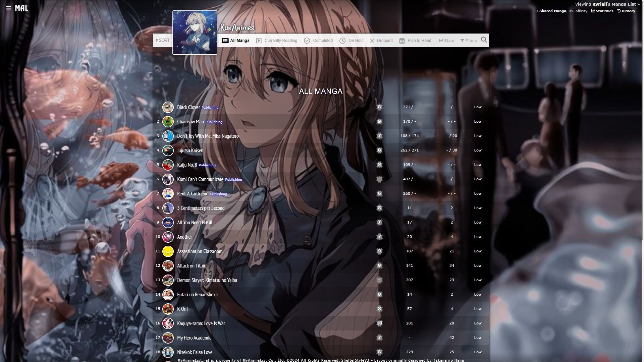Click the K-On! cover icon

pyautogui.click(x=168, y=309)
